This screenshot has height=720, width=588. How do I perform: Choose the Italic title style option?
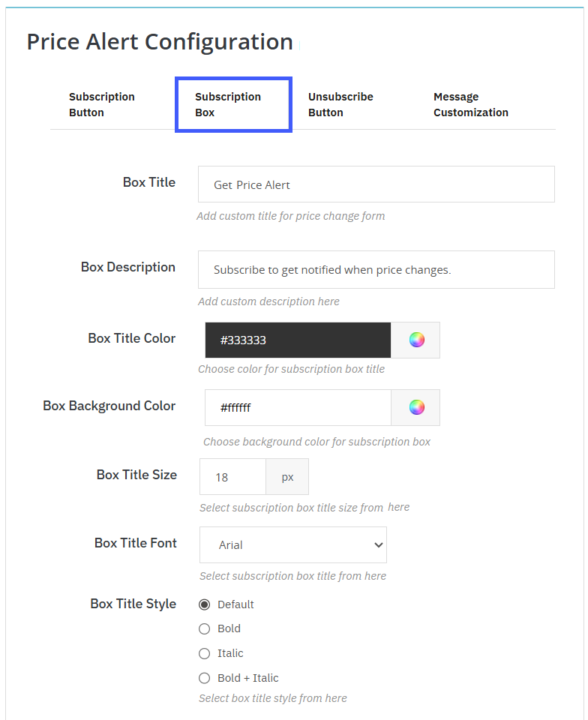[x=204, y=653]
